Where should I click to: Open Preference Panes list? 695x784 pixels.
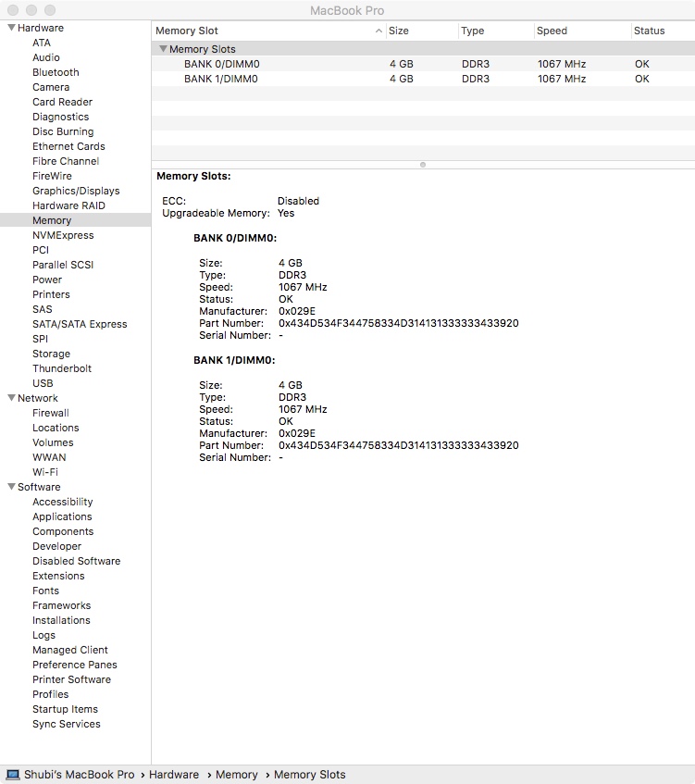click(75, 665)
